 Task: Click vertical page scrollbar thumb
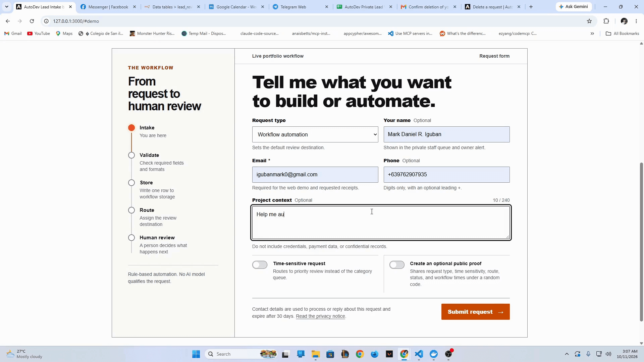tap(641, 241)
